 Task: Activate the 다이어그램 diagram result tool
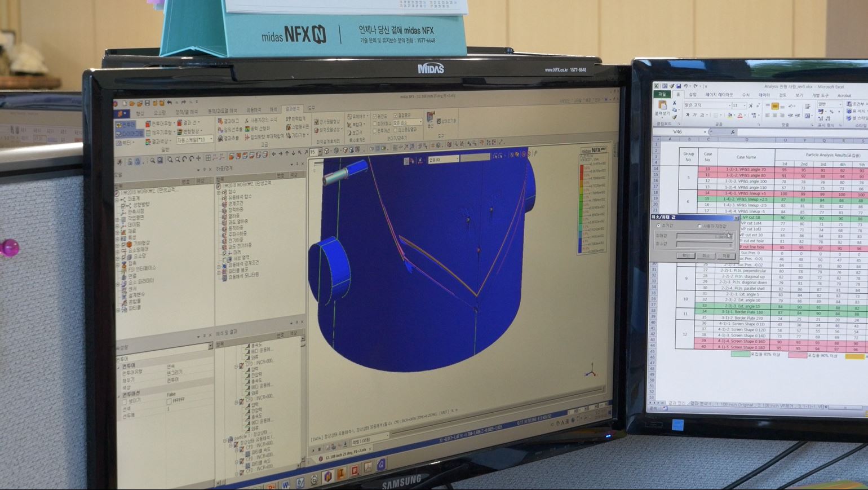[130, 133]
